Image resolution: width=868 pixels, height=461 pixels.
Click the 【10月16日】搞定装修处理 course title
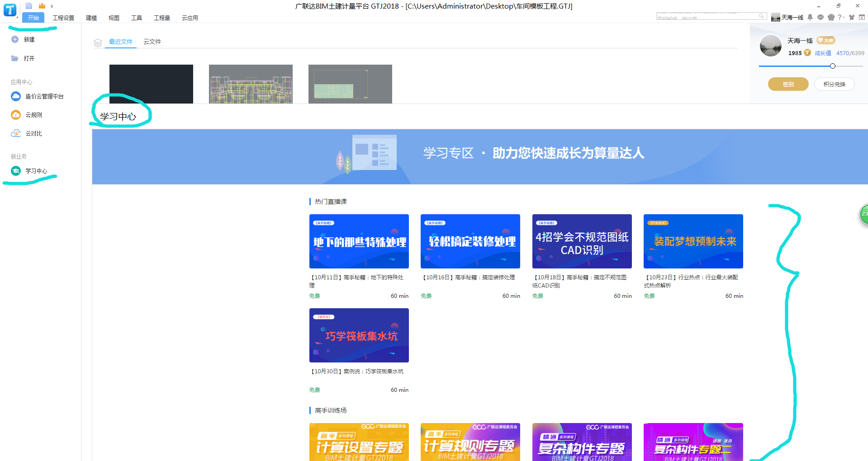click(468, 278)
